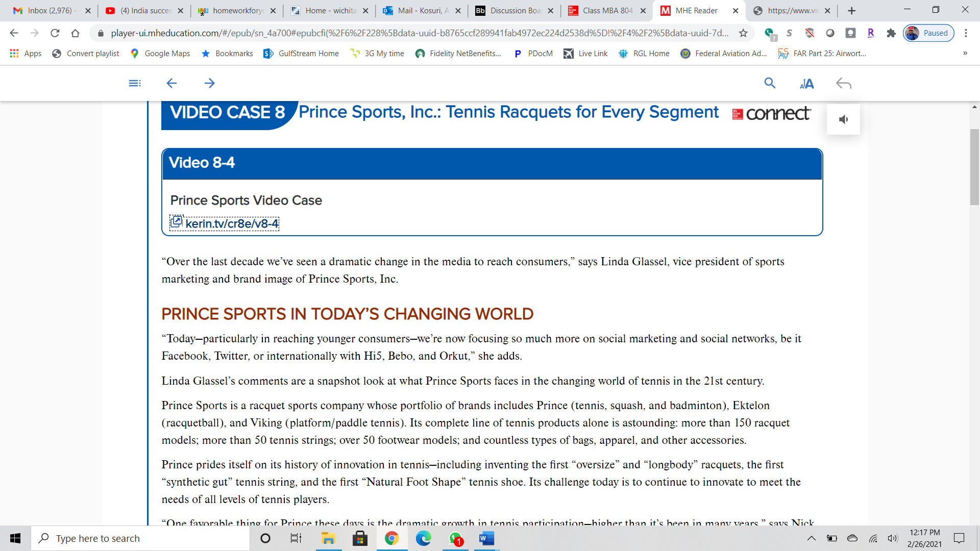Go to previous page with left arrow

[171, 83]
